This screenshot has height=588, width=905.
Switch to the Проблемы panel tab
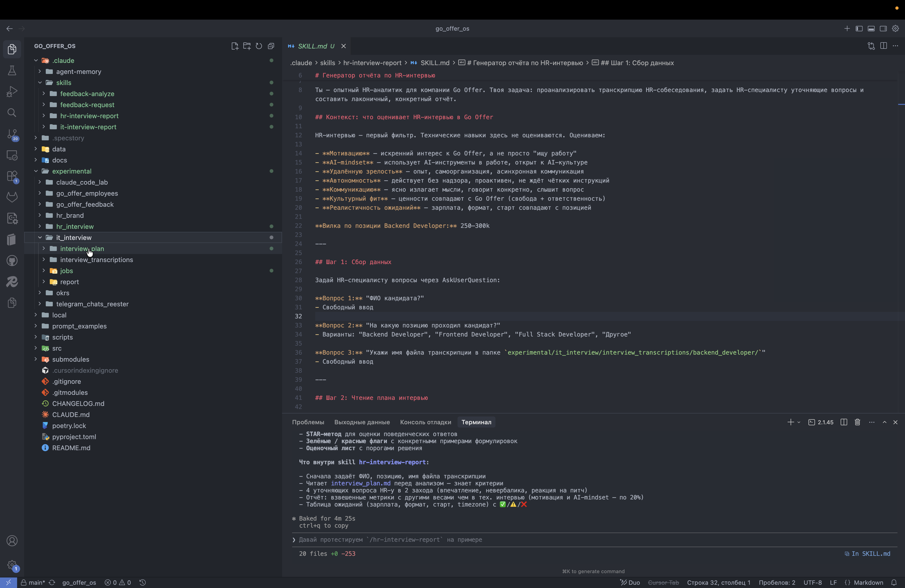[x=308, y=422]
